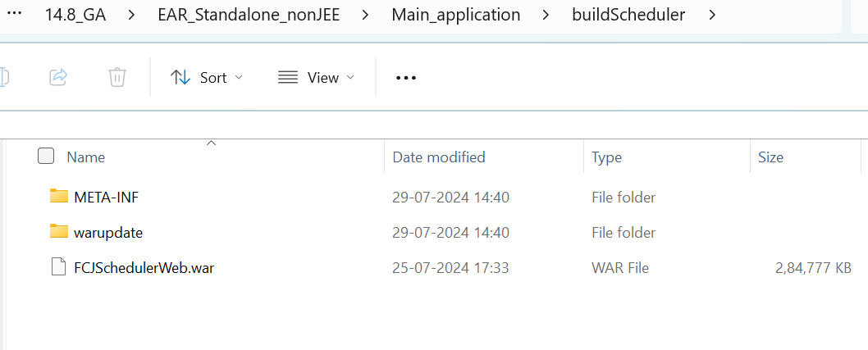Click the FCJSchedulerWeb.war file icon

click(x=58, y=267)
